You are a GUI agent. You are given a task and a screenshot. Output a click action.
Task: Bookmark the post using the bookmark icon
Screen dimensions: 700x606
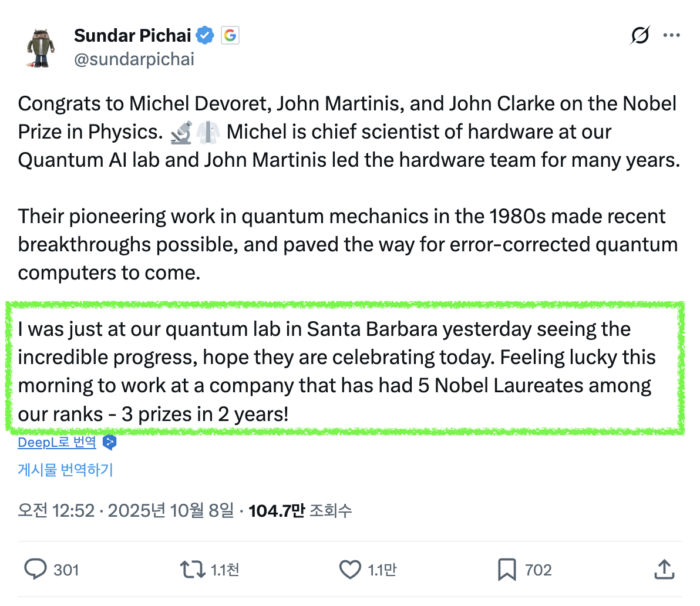[507, 570]
